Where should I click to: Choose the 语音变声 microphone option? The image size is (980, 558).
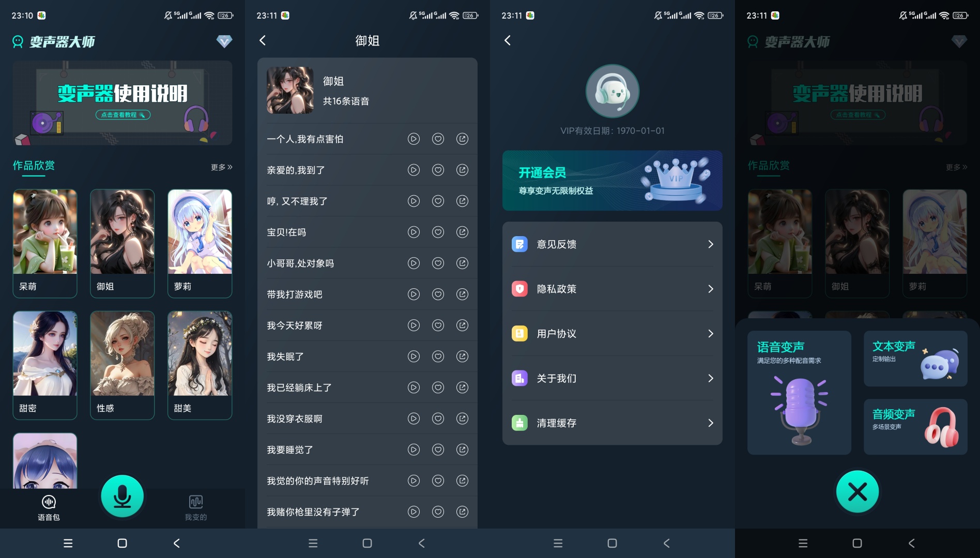tap(799, 393)
